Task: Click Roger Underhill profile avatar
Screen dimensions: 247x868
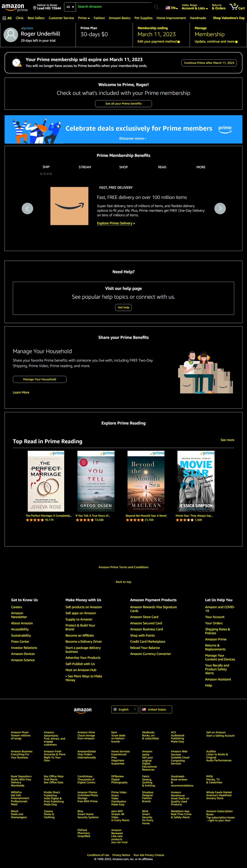Action: [x=11, y=35]
